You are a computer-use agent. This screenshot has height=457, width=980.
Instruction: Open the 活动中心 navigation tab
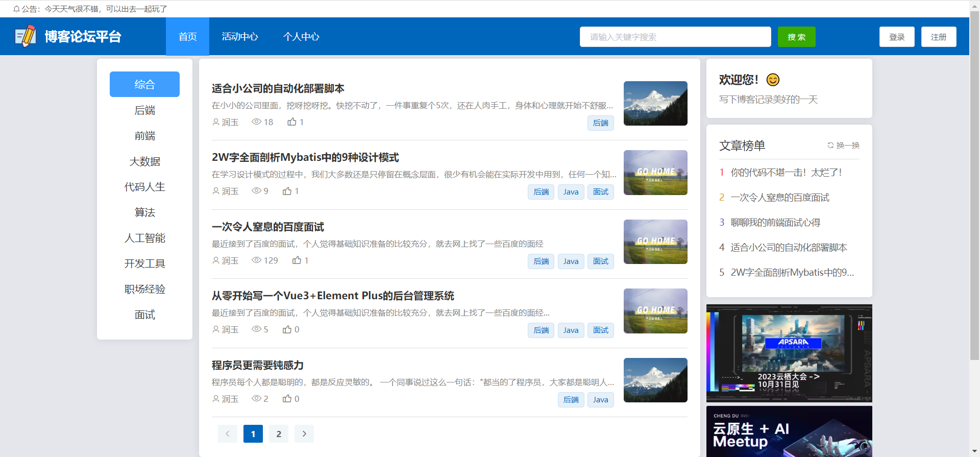pos(240,36)
